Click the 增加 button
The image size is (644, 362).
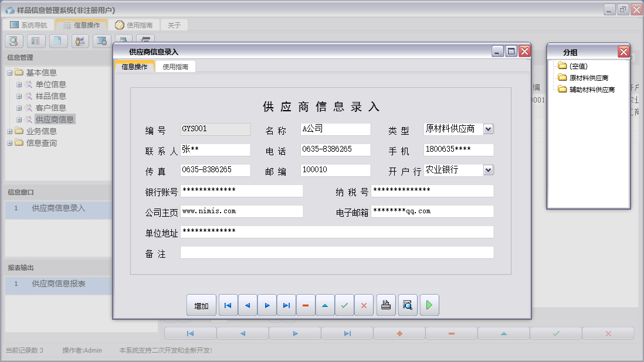click(x=201, y=306)
